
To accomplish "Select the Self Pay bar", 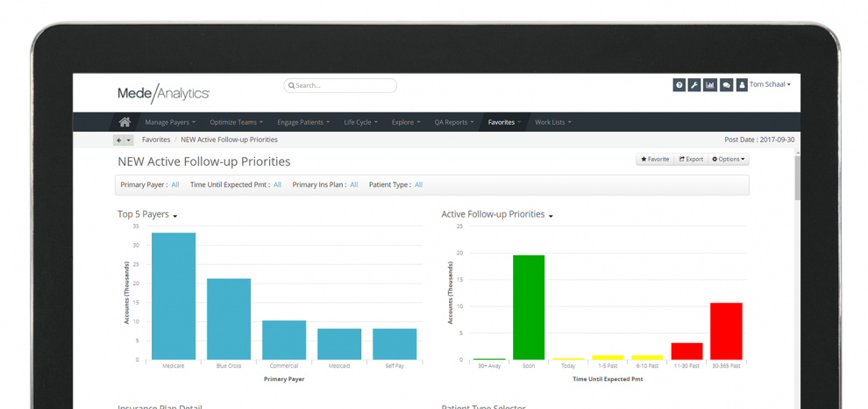I will (x=395, y=344).
